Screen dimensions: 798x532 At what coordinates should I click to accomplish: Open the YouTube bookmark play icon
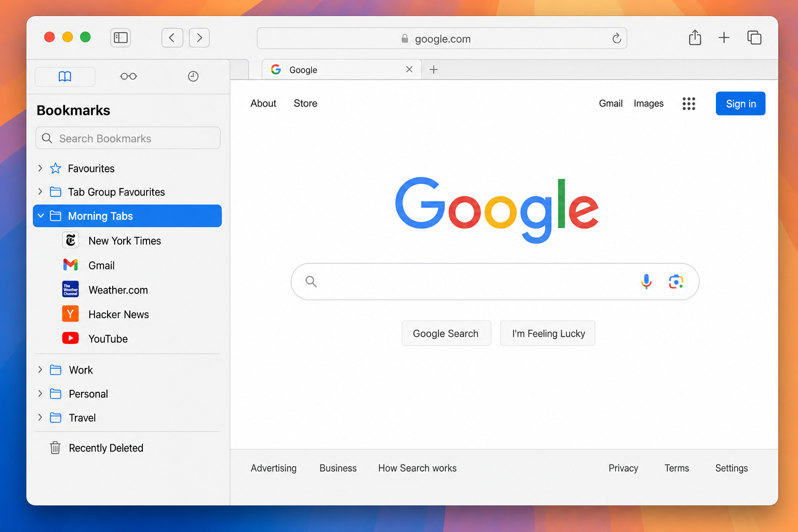tap(71, 338)
